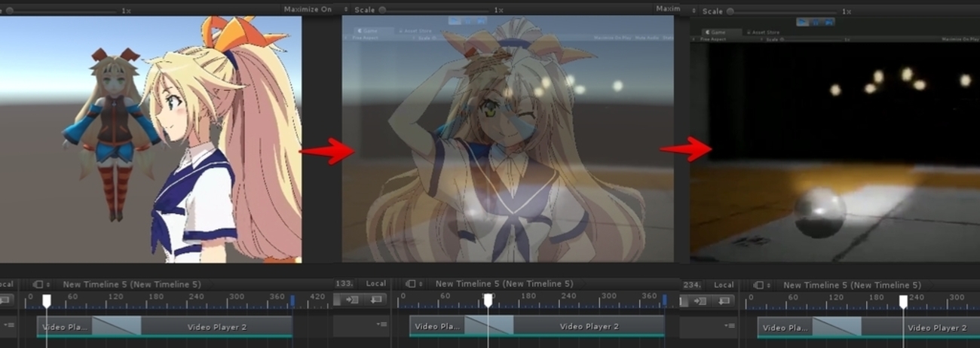980x348 pixels.
Task: Open track options menu in middle timeline
Action: (382, 325)
